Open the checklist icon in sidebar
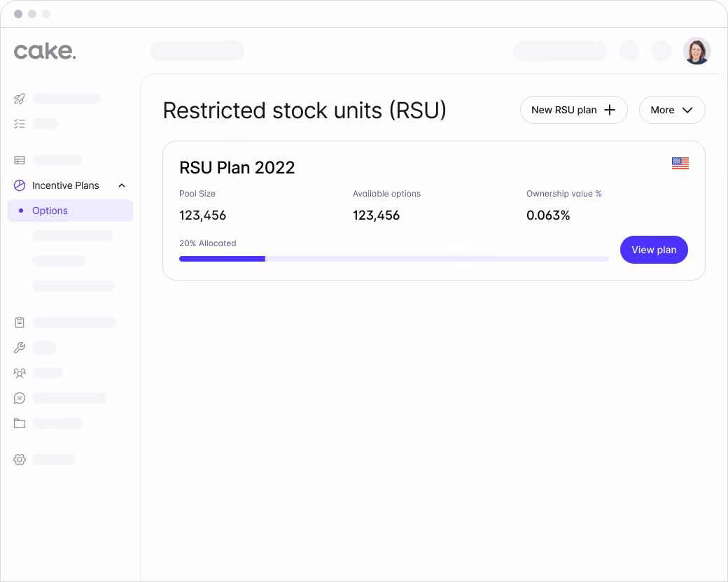This screenshot has height=582, width=728. [20, 123]
